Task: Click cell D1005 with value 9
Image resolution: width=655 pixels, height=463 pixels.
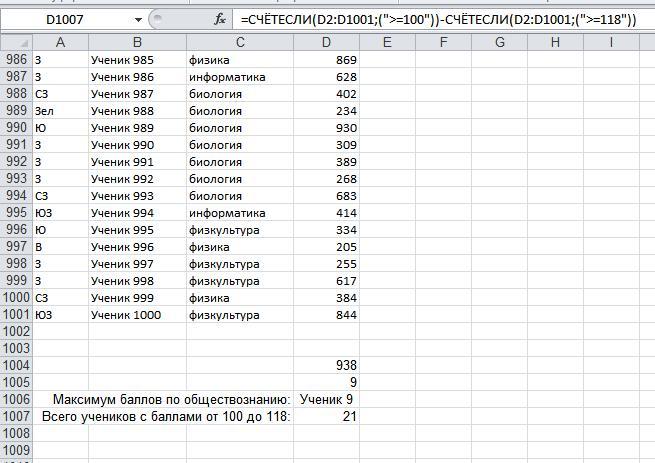Action: point(326,383)
